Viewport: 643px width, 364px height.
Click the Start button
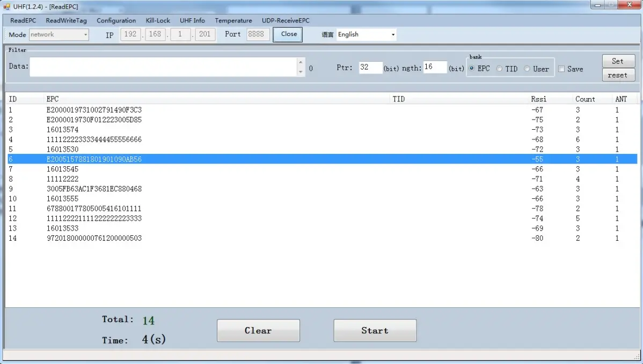click(375, 330)
